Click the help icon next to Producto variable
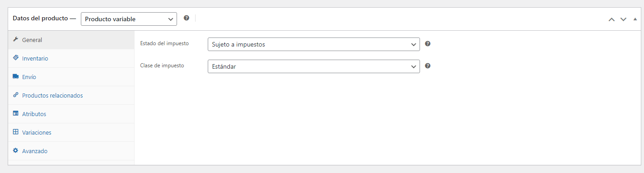This screenshot has height=173, width=644. [x=187, y=18]
